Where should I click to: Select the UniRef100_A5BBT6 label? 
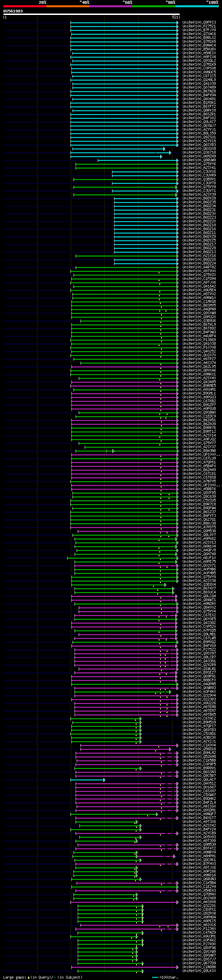click(x=199, y=489)
